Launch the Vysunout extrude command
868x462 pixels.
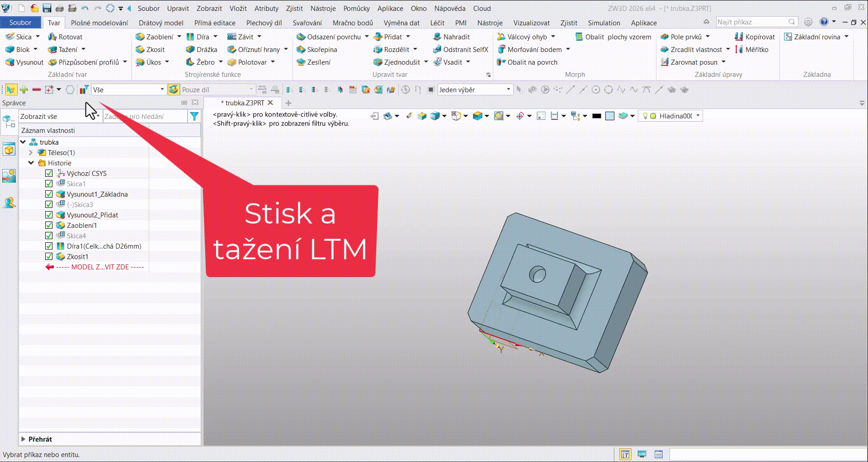(x=24, y=62)
